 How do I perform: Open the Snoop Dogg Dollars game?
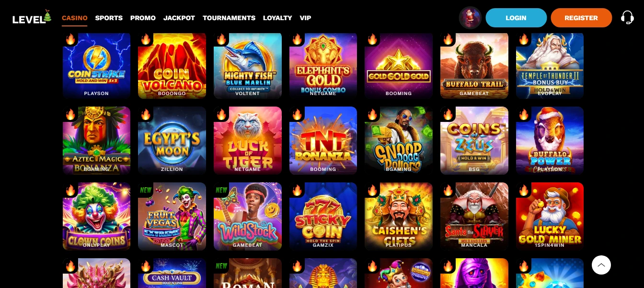399,140
